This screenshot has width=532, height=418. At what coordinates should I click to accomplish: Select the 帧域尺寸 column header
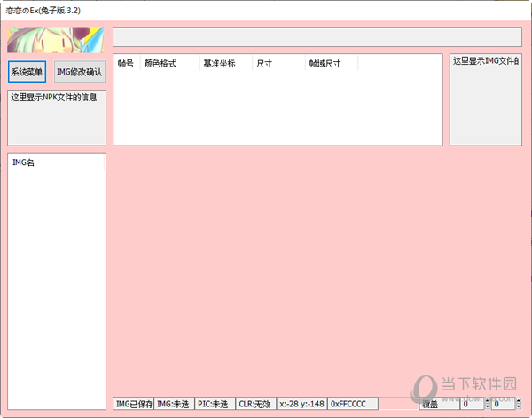click(x=325, y=64)
